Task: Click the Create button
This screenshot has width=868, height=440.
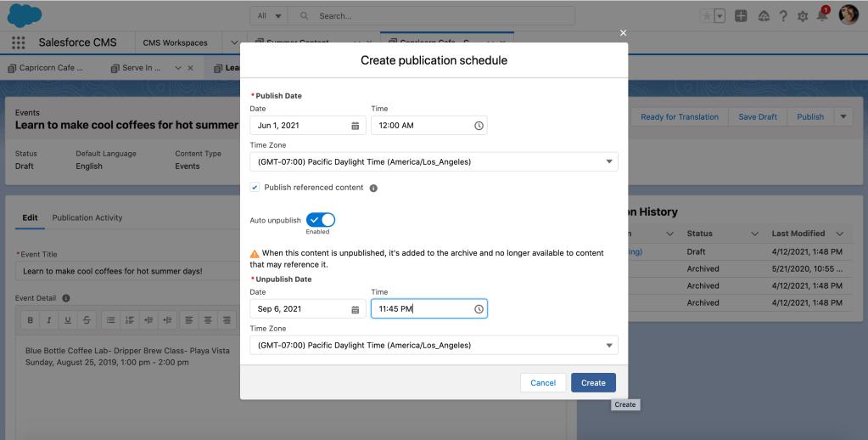Action: 593,383
